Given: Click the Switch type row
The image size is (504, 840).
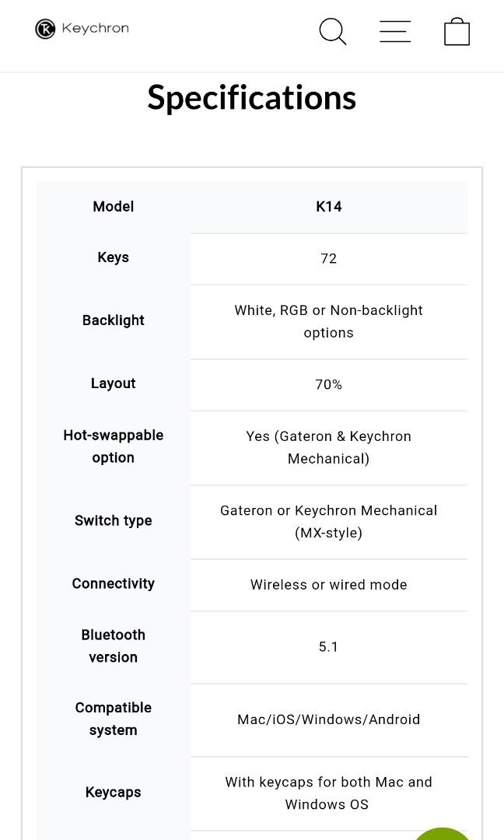Looking at the screenshot, I should [x=113, y=520].
